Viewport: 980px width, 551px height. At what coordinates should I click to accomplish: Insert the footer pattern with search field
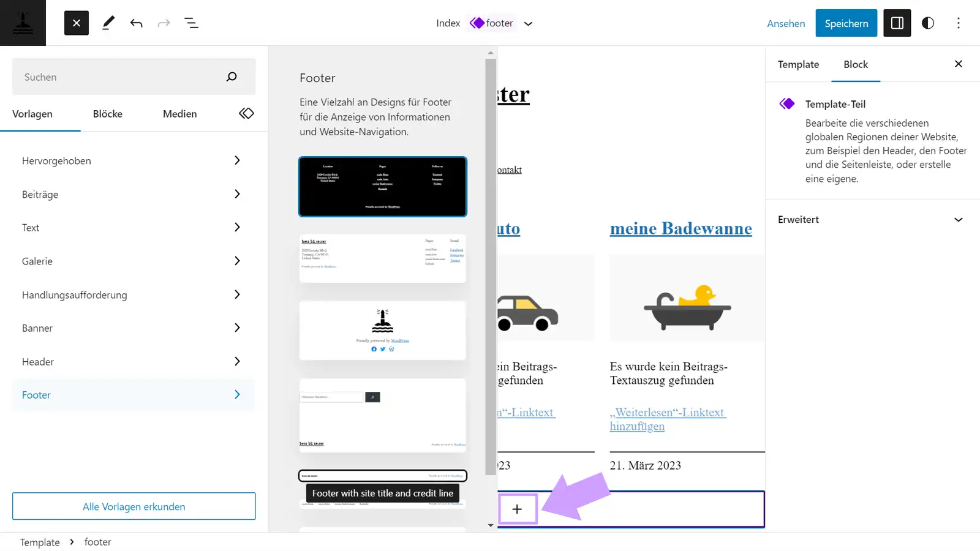click(383, 415)
